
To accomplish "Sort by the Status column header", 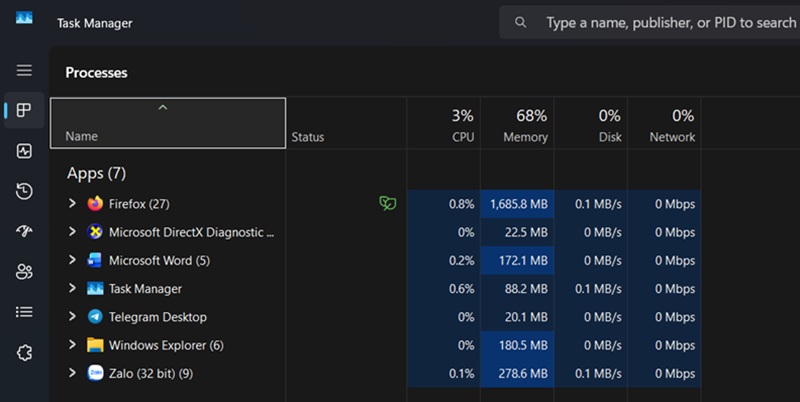I will tap(346, 123).
